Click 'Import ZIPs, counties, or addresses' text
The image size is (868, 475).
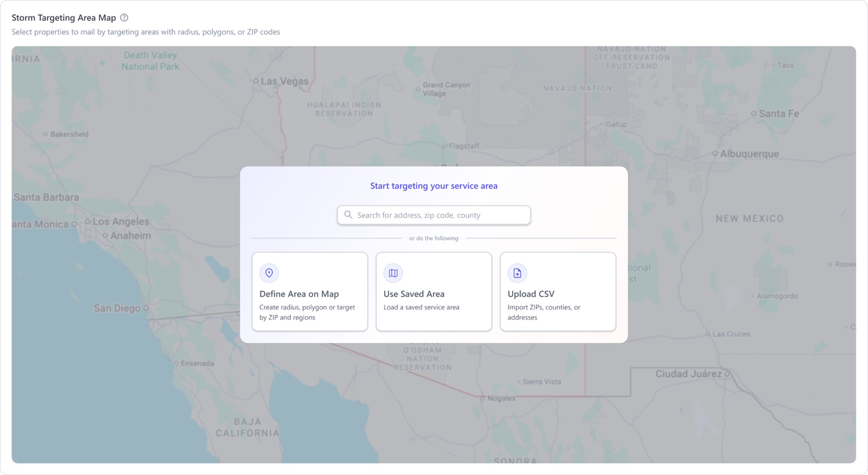pos(544,312)
